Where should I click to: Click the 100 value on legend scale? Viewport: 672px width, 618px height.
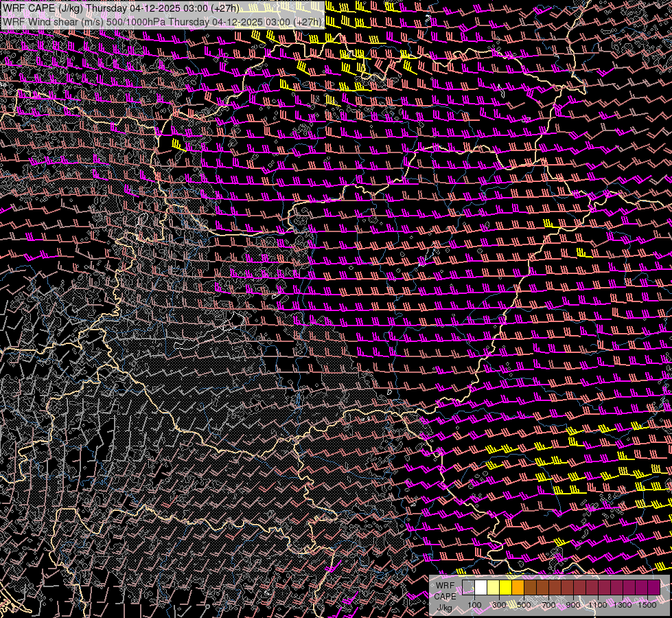[474, 605]
